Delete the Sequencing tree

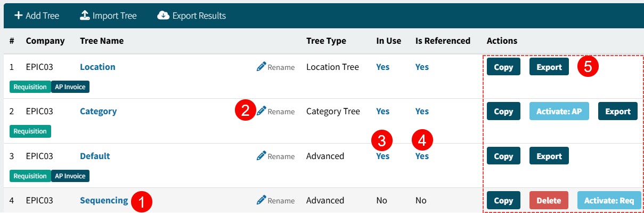549,200
